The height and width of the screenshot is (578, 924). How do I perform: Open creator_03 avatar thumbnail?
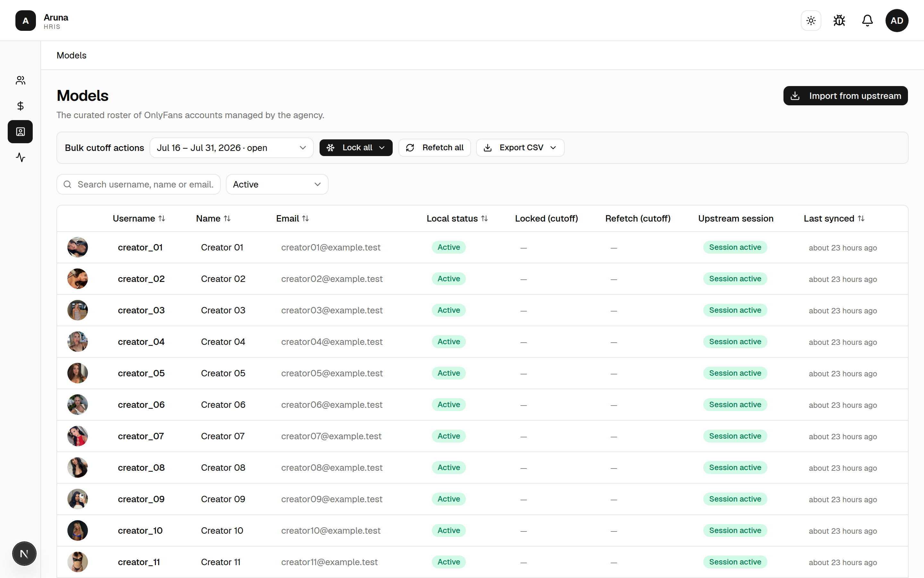pos(78,310)
